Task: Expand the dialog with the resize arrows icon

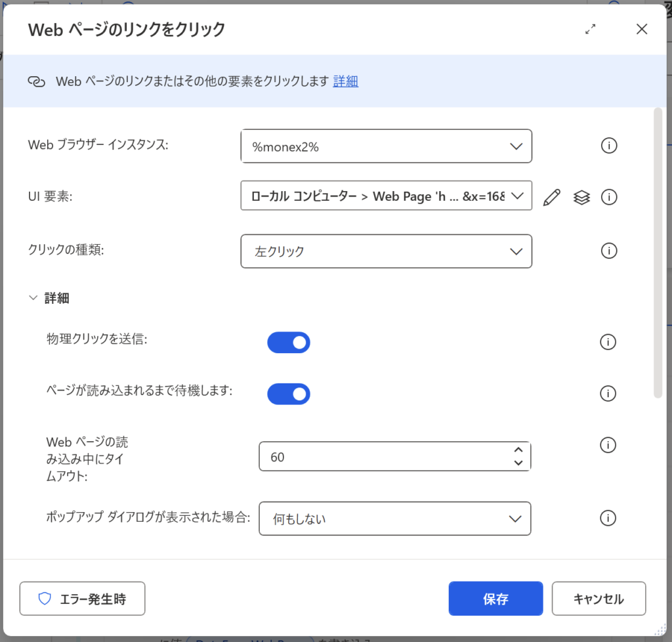Action: click(x=591, y=29)
